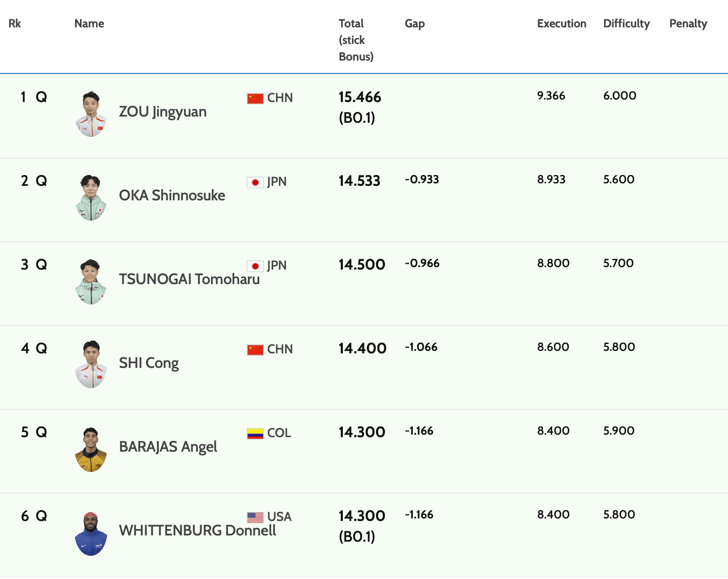728x579 pixels.
Task: Click Colombia flag icon beside BARAJAS Angel
Action: tap(255, 433)
